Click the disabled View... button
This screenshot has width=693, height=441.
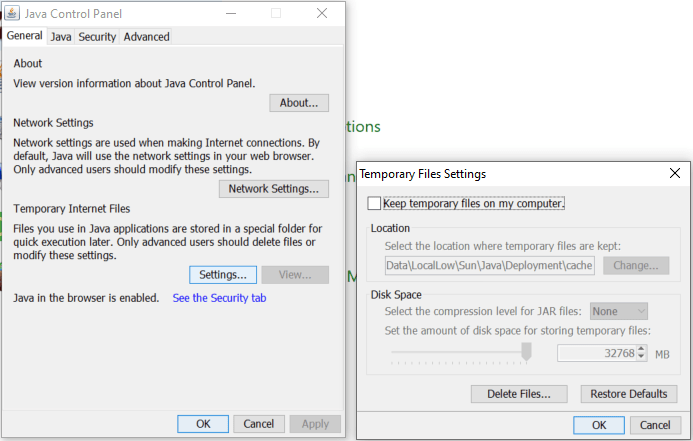click(295, 275)
